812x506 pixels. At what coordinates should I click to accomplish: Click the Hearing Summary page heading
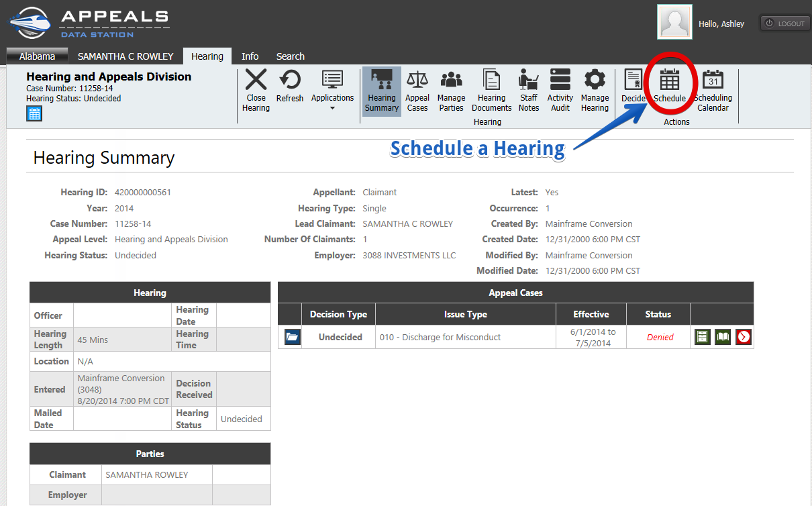tap(104, 158)
